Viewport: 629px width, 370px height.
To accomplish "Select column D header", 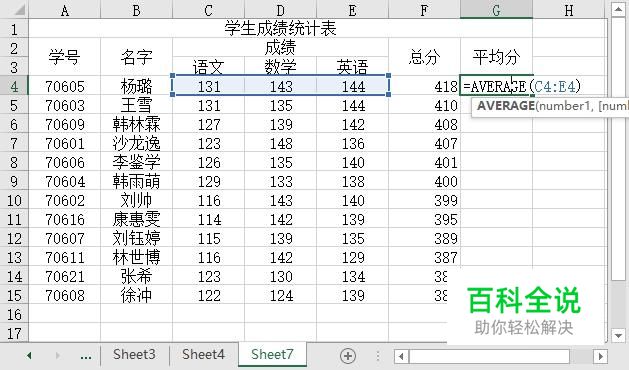I will 280,10.
